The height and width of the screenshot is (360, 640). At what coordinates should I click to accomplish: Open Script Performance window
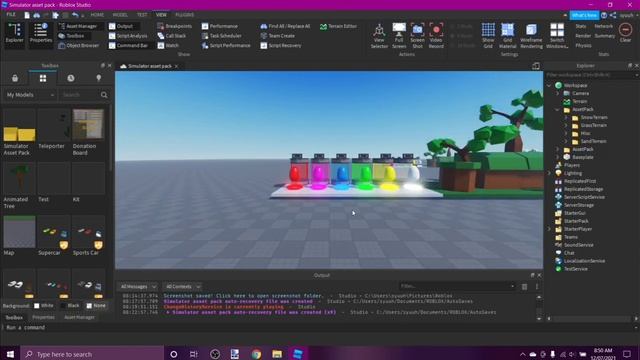coord(226,46)
